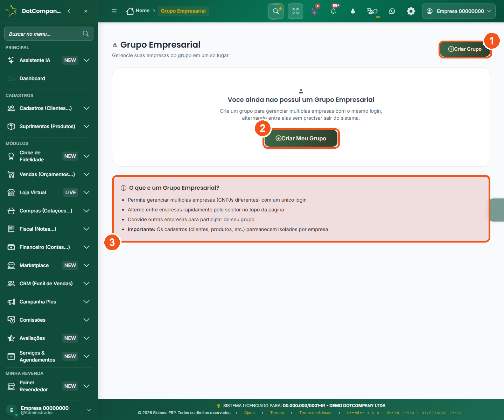
Task: Expand the Vendas chevron
Action: (x=86, y=174)
